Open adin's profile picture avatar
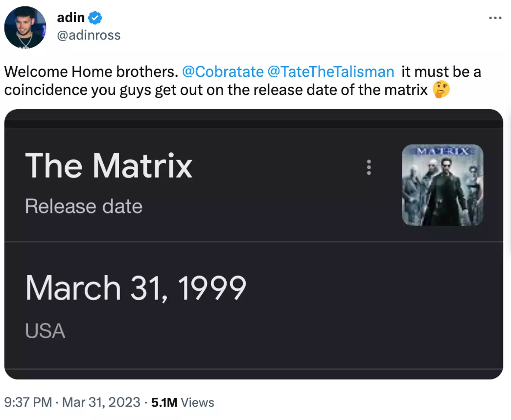 pos(25,27)
